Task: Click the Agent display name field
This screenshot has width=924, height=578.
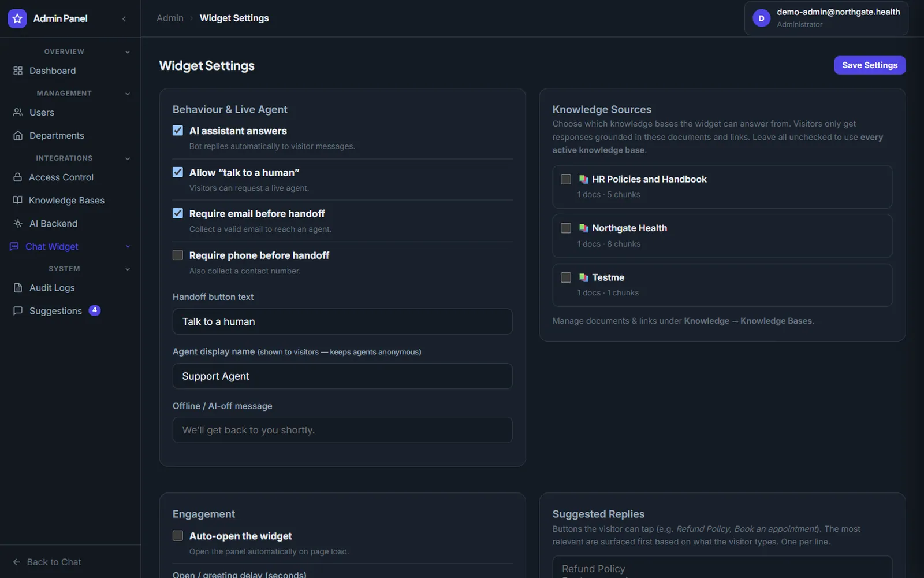Action: click(342, 376)
